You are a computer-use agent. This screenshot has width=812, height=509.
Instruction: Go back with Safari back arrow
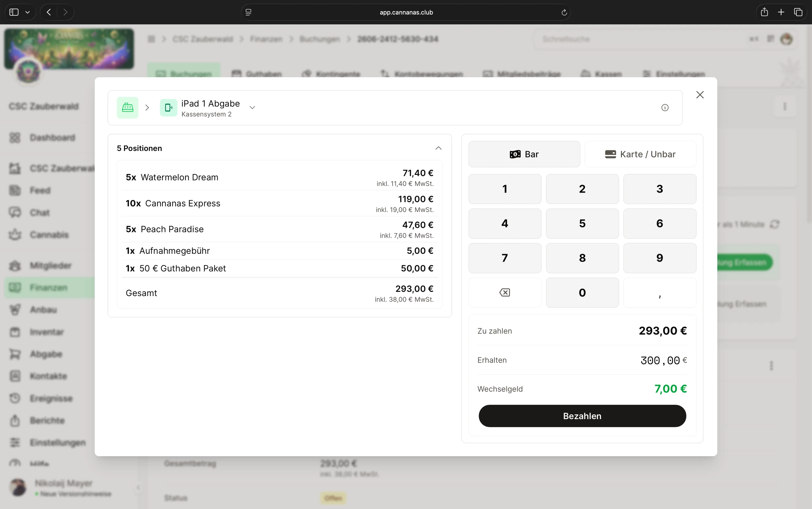pyautogui.click(x=49, y=12)
